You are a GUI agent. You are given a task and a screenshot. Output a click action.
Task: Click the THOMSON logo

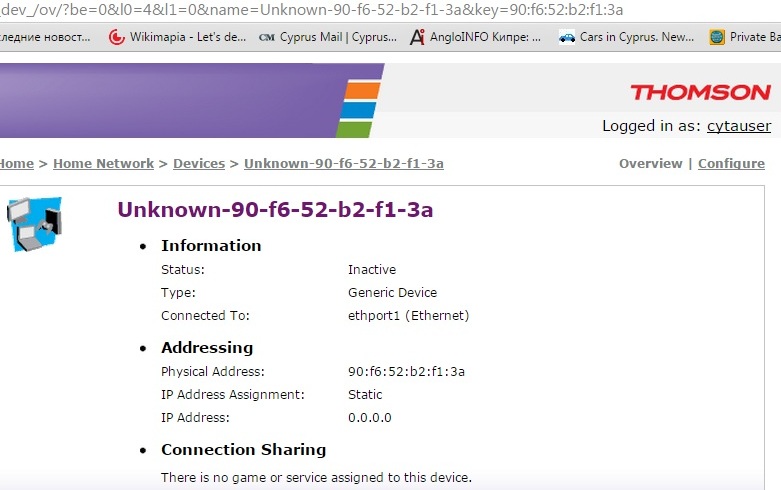tap(700, 92)
